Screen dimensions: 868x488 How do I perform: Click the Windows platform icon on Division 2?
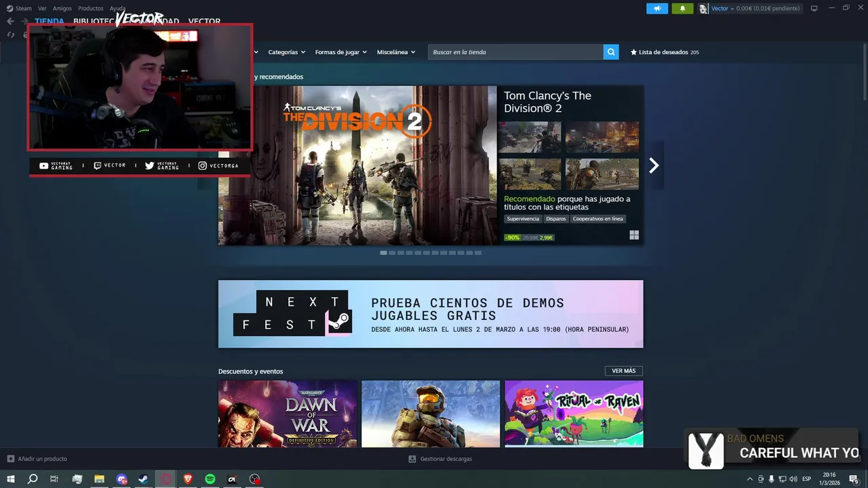(x=634, y=235)
